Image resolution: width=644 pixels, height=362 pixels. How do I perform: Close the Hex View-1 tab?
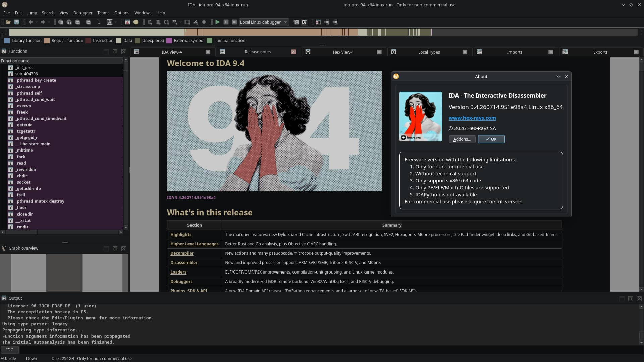379,52
